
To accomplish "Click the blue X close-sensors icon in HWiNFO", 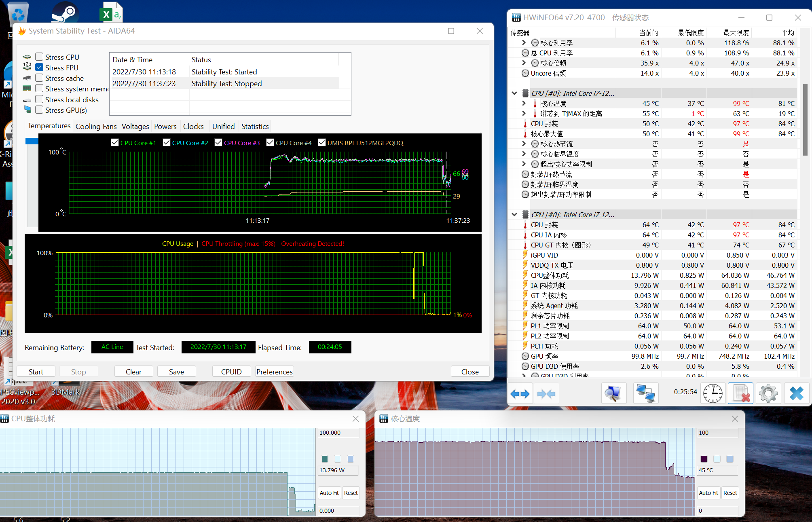I will [x=796, y=393].
